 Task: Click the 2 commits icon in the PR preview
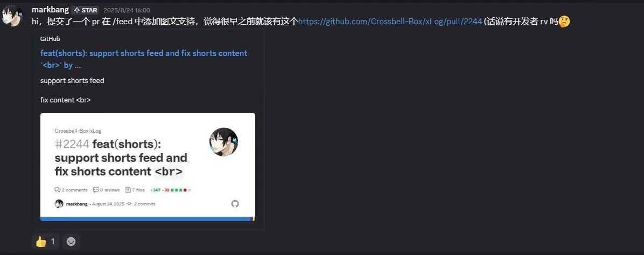[129, 204]
